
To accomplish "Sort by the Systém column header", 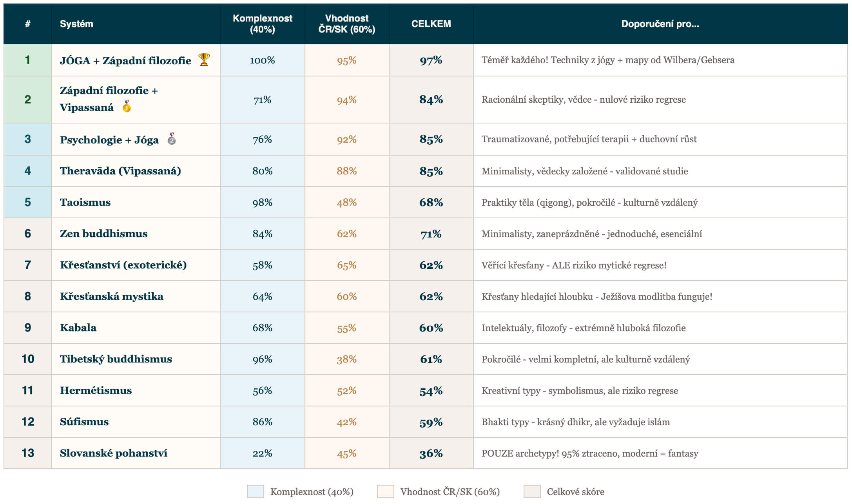I will [x=76, y=24].
